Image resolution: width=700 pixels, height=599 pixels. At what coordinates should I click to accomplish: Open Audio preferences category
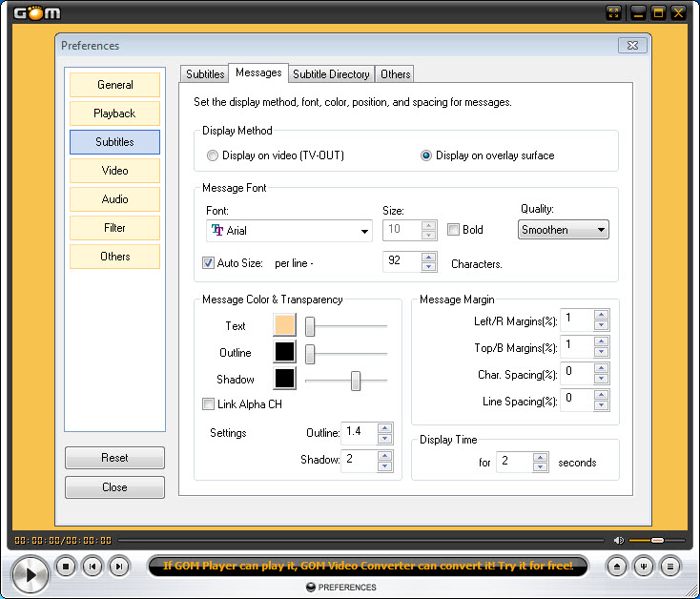point(114,199)
